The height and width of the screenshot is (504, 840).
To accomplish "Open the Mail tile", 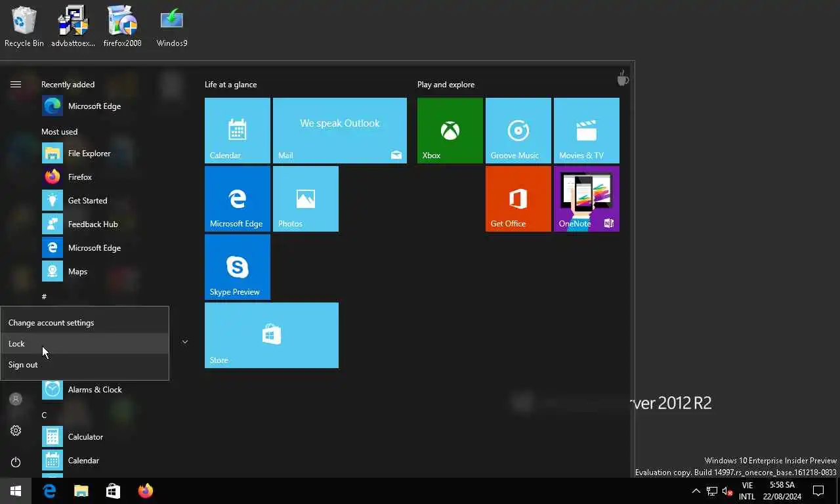I will click(x=340, y=131).
